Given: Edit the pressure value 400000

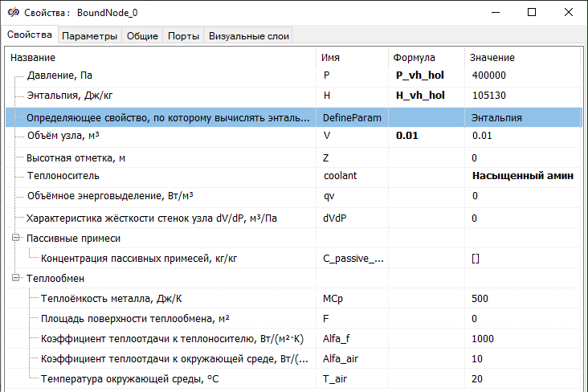Looking at the screenshot, I should pyautogui.click(x=522, y=76).
